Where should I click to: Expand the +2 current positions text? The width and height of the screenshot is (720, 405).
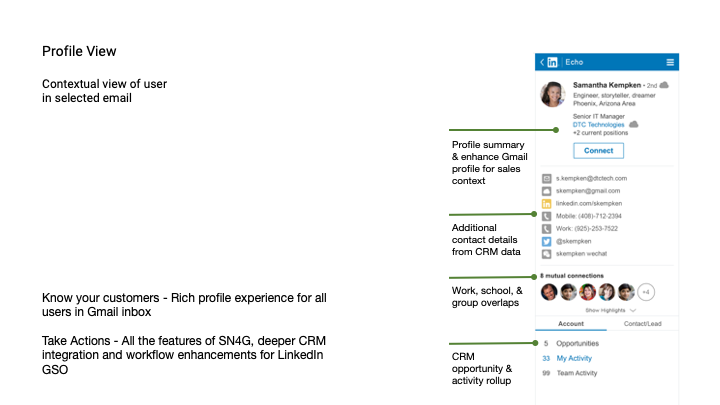[x=600, y=132]
